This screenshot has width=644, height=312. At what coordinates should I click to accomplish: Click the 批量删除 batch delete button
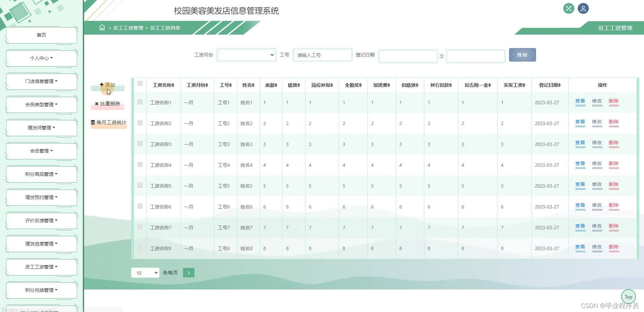coord(108,104)
